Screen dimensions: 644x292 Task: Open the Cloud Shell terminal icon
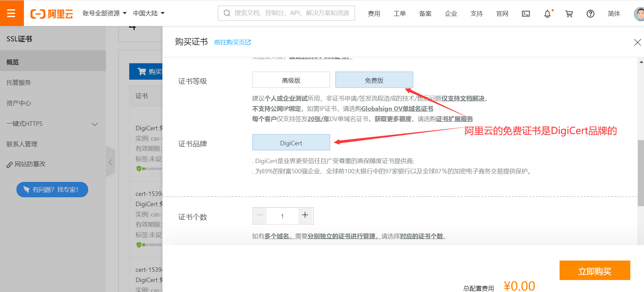click(x=526, y=14)
